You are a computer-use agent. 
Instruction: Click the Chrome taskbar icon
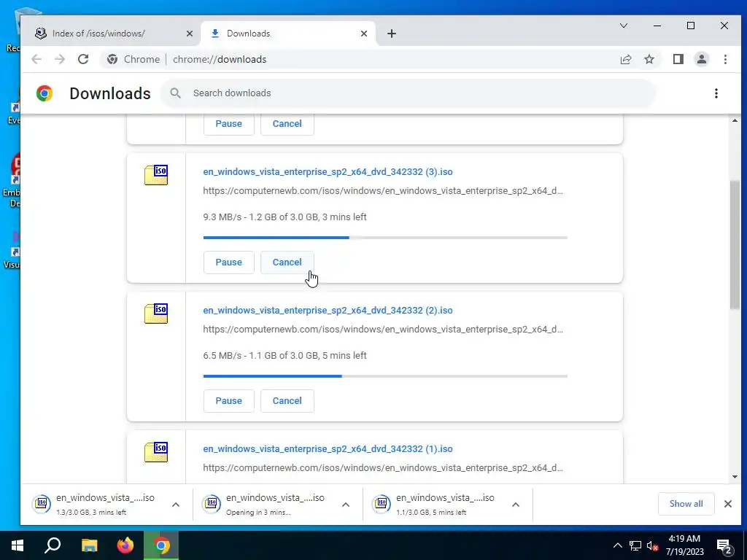click(161, 545)
